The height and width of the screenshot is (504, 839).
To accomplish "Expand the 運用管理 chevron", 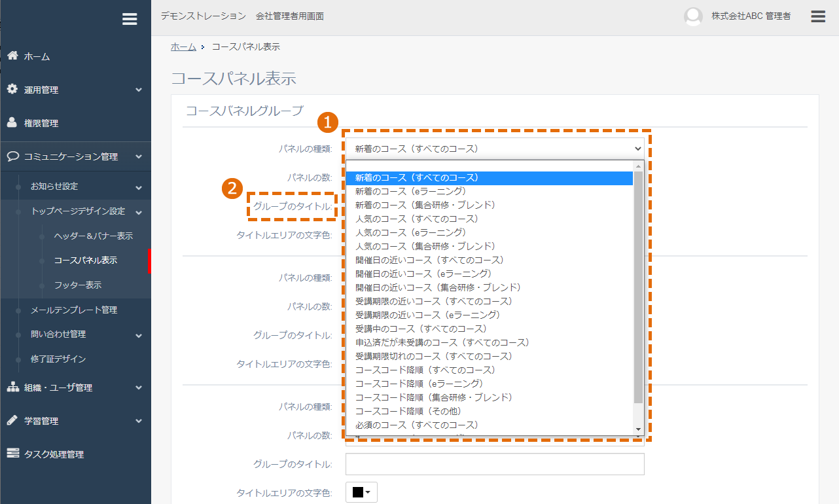I will [139, 90].
